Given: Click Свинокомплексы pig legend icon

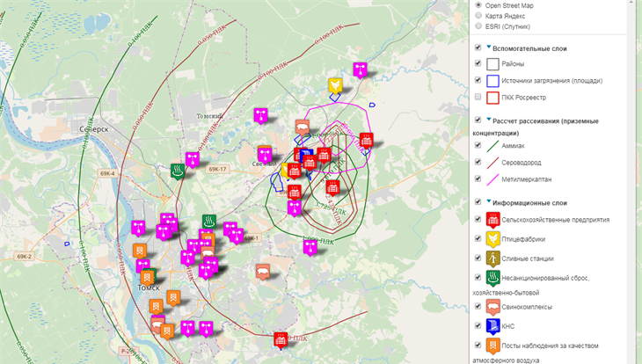Looking at the screenshot, I should click(x=493, y=307).
